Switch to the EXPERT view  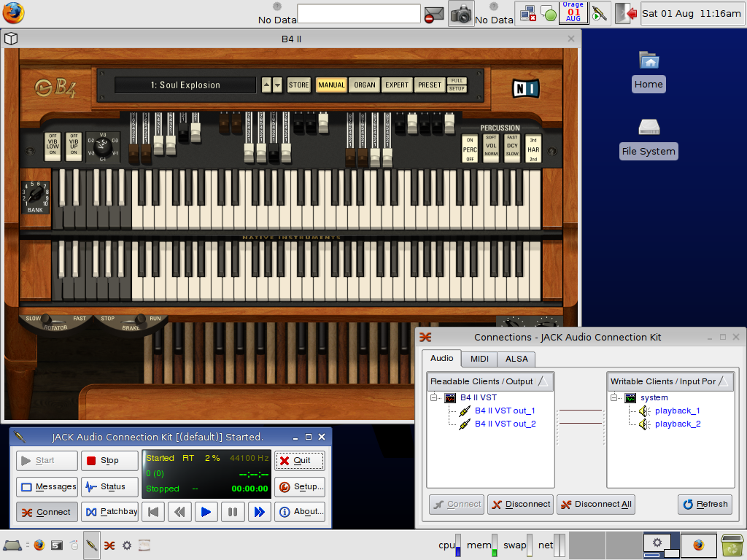tap(397, 85)
